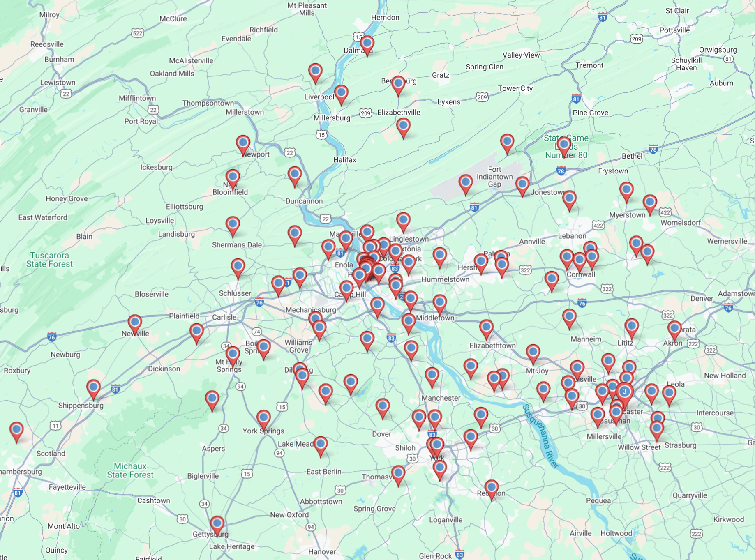Click the marker at Thomasville
The image size is (755, 560).
[x=398, y=474]
